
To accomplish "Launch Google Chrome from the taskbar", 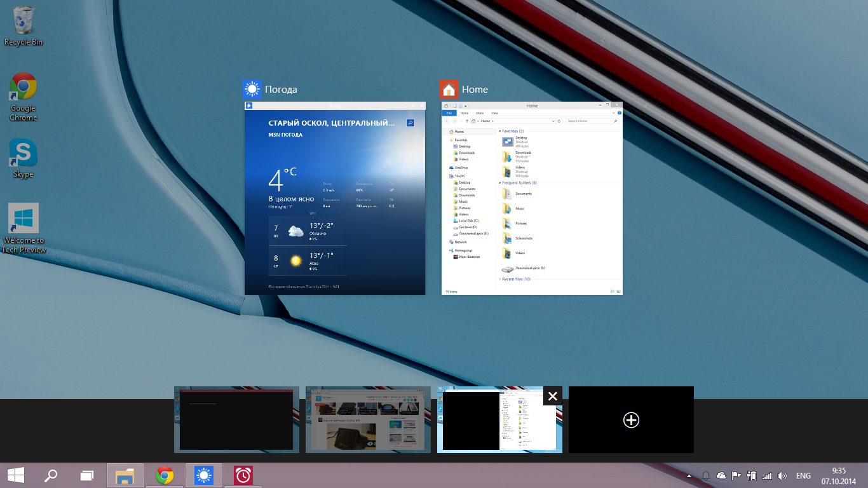I will click(x=165, y=475).
